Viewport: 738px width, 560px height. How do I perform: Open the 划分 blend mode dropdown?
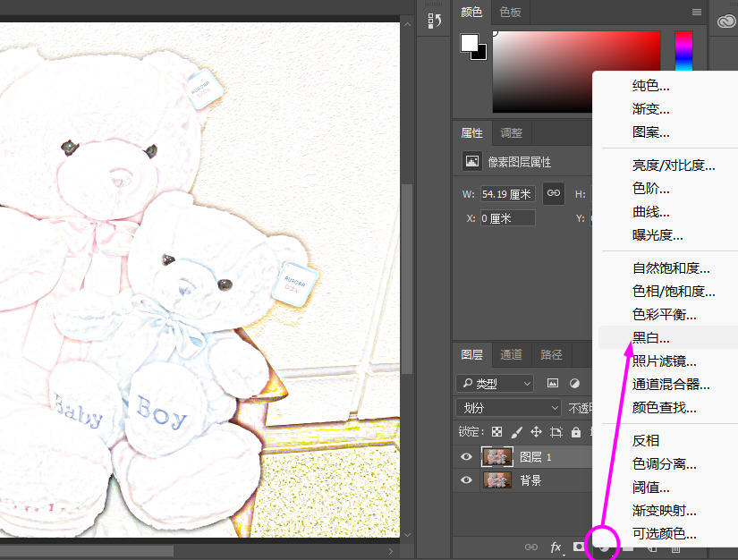point(508,408)
